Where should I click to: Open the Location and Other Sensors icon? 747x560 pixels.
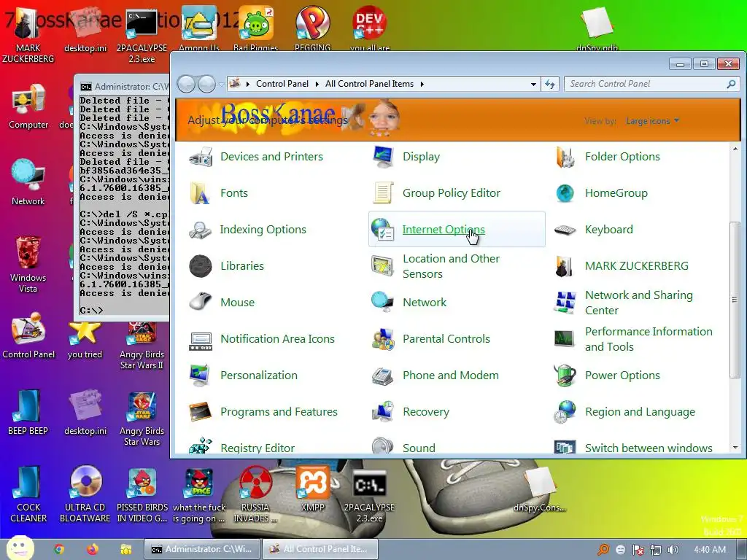click(x=383, y=266)
